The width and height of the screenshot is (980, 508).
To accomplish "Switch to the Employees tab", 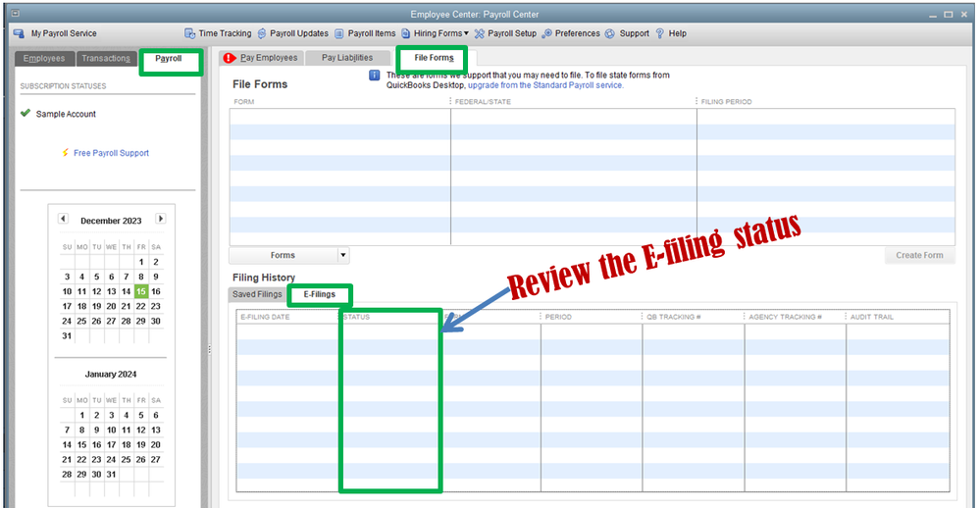I will [44, 58].
